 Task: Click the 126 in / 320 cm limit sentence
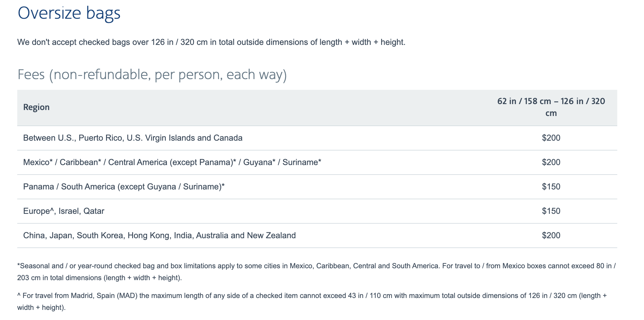211,42
